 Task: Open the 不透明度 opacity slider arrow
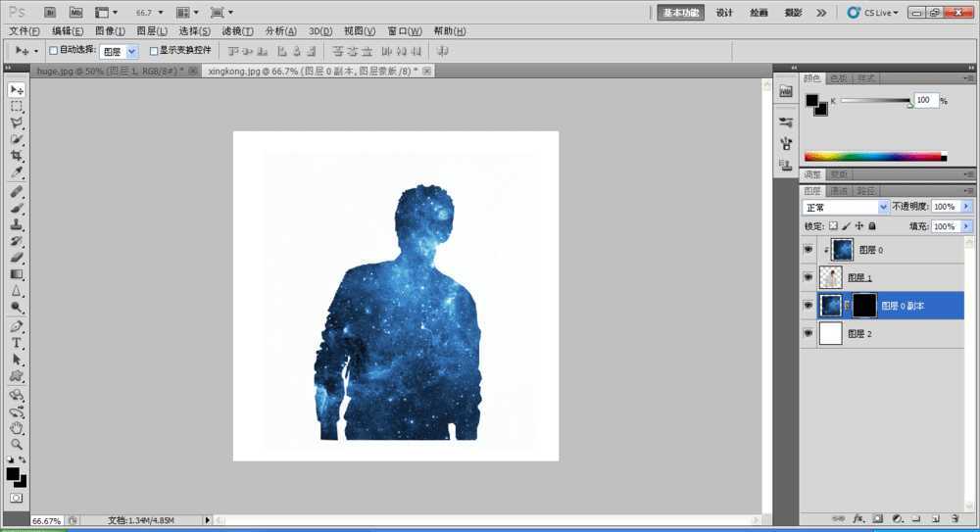966,208
